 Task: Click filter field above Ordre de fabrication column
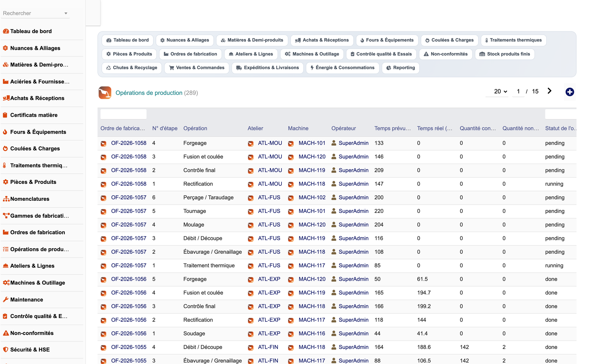[x=123, y=114]
